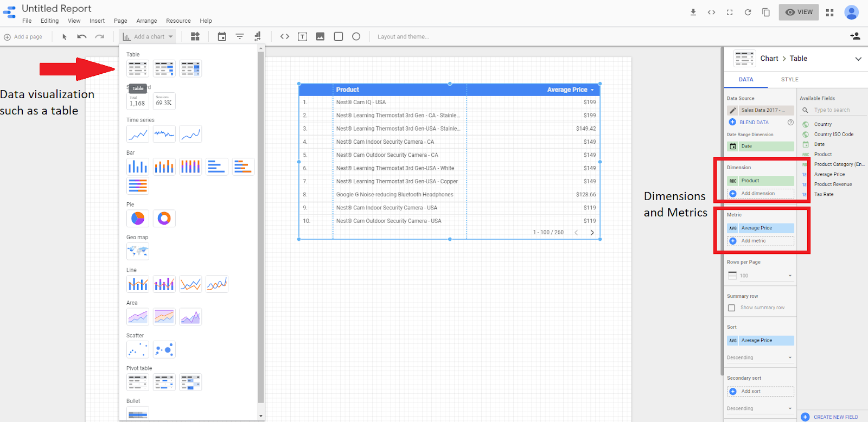Open Layout and theme settings
This screenshot has height=422, width=868.
point(403,37)
